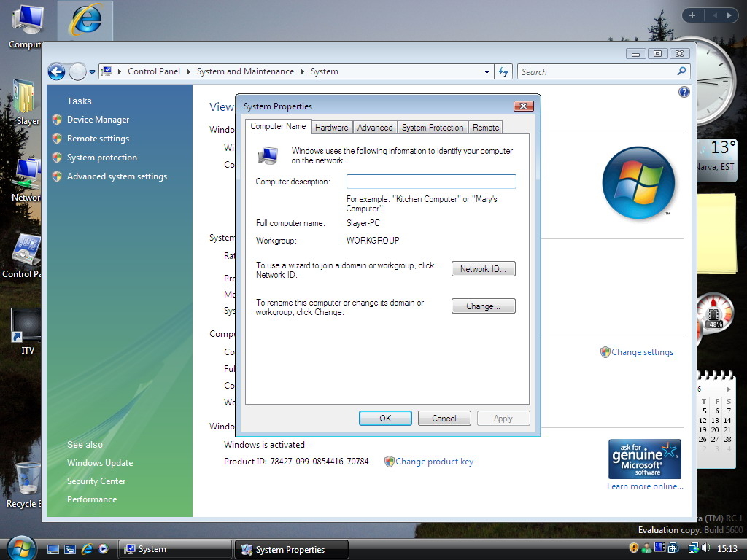Viewport: 747px width, 560px height.
Task: Select the Computer Name tab
Action: click(278, 126)
